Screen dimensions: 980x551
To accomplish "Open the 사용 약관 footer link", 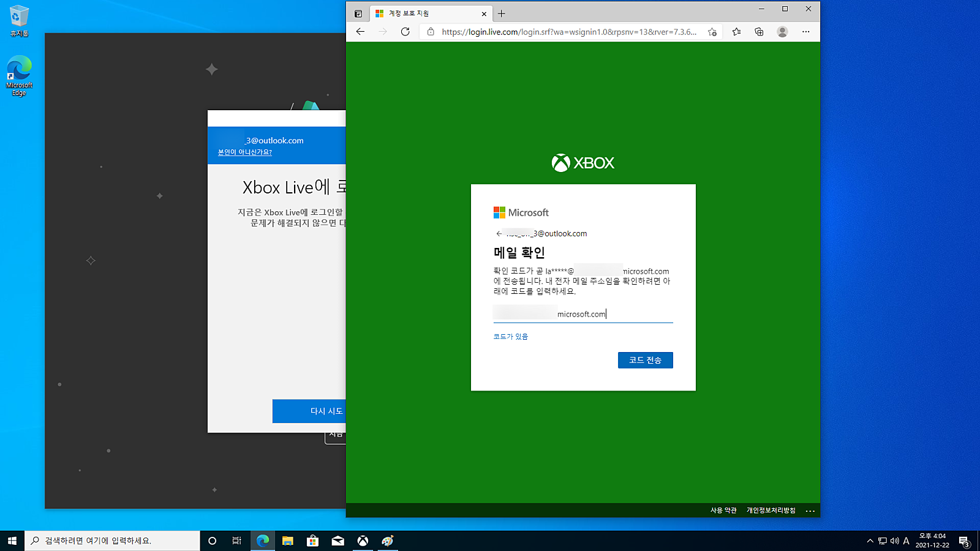I will [723, 511].
